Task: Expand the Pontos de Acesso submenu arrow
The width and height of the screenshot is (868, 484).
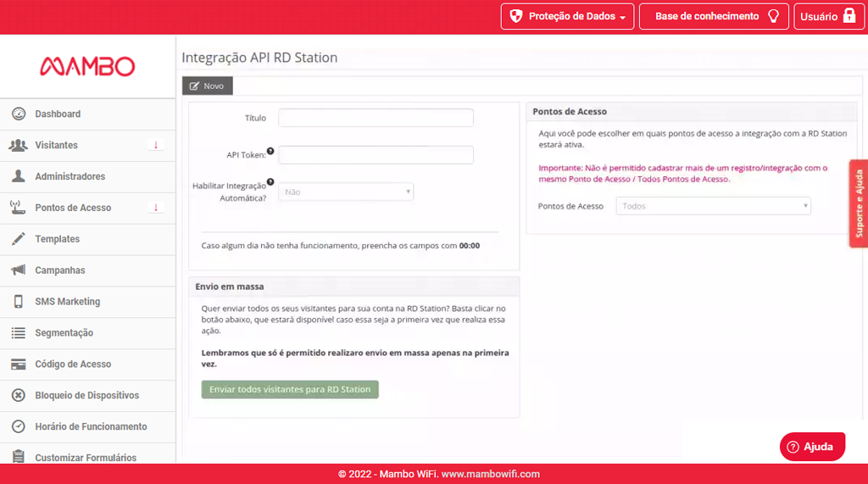Action: point(156,208)
